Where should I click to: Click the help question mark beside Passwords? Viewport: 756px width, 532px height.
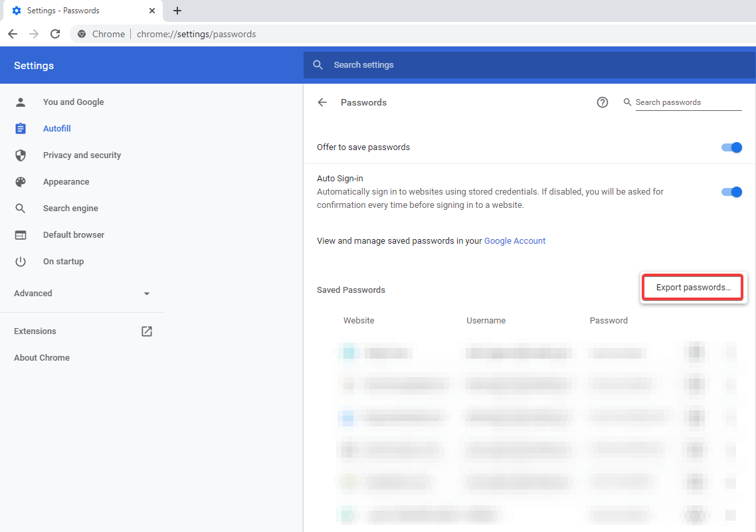(x=603, y=102)
